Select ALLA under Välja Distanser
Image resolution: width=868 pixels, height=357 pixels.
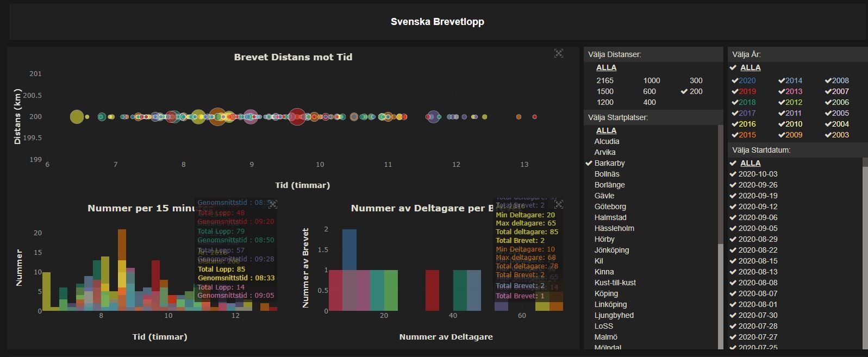tap(606, 67)
